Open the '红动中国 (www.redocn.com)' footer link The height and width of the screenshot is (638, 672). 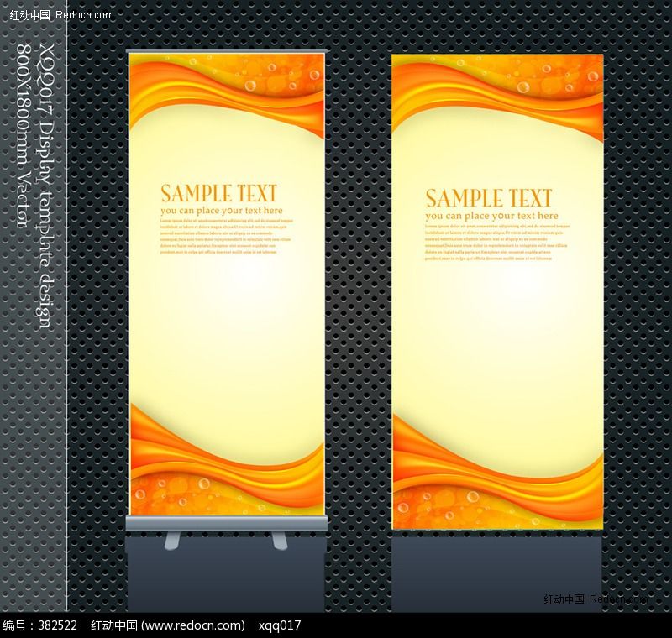(x=167, y=625)
